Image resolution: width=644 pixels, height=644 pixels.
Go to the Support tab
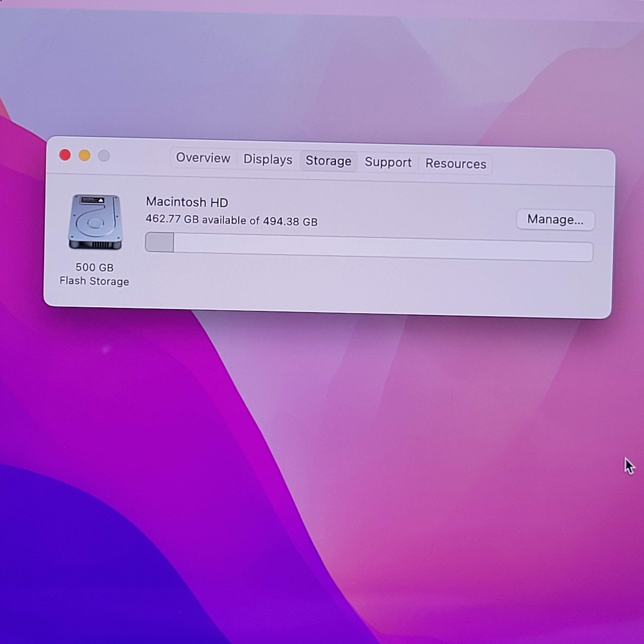point(388,162)
